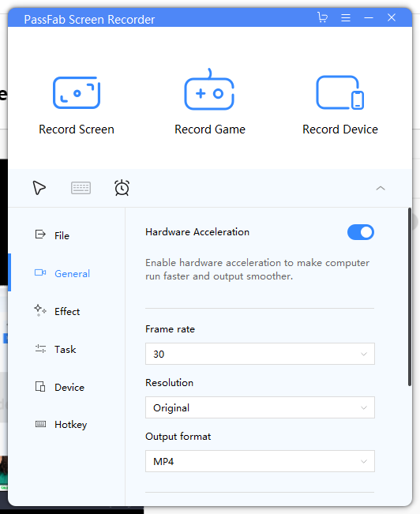
Task: Collapse the settings panel with chevron
Action: tap(381, 188)
